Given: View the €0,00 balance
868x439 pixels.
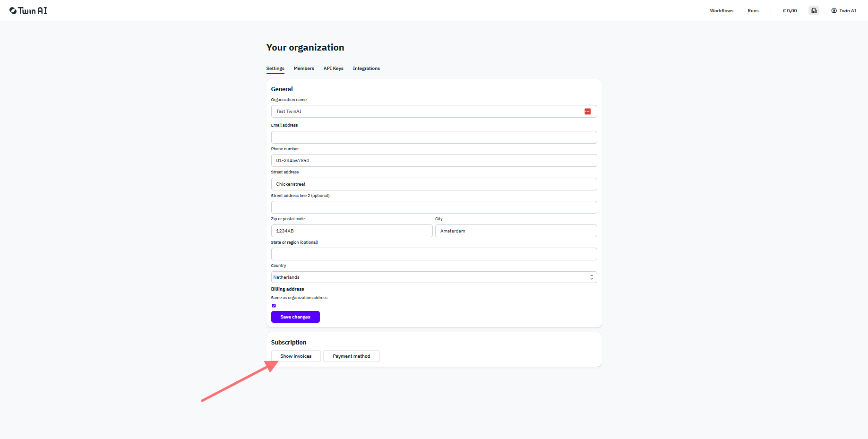Looking at the screenshot, I should coord(790,10).
